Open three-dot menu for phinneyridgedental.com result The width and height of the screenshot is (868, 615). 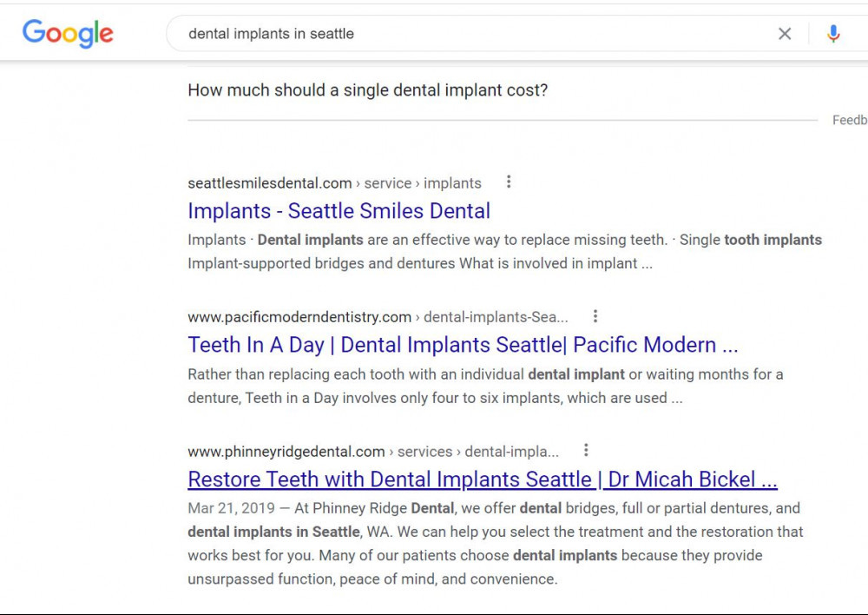(586, 450)
